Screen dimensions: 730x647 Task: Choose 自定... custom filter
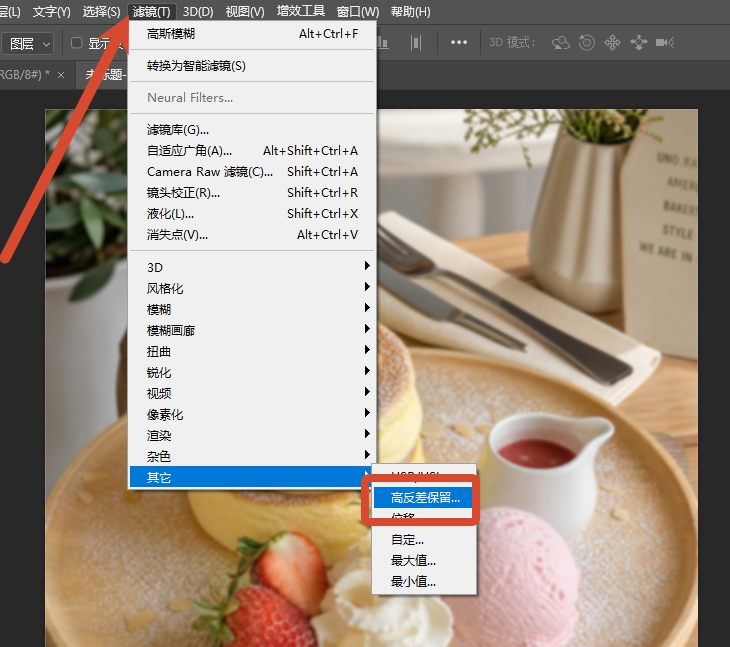pyautogui.click(x=424, y=540)
